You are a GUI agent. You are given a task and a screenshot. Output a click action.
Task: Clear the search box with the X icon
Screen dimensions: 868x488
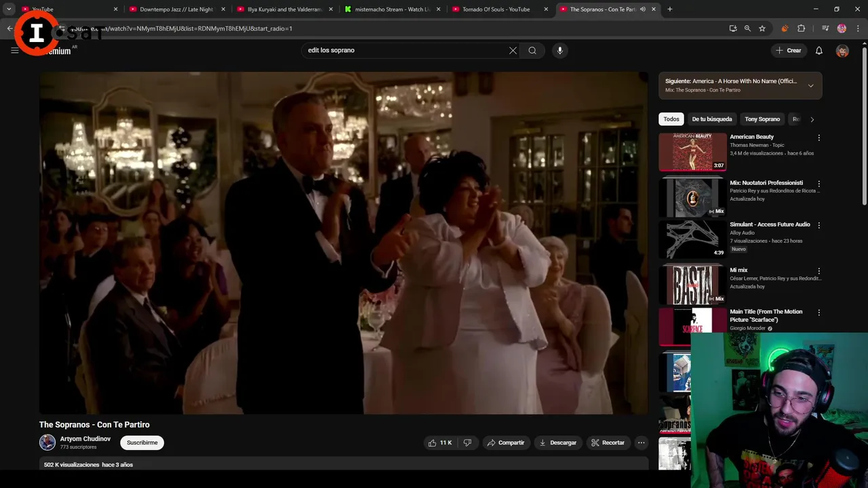pos(513,50)
